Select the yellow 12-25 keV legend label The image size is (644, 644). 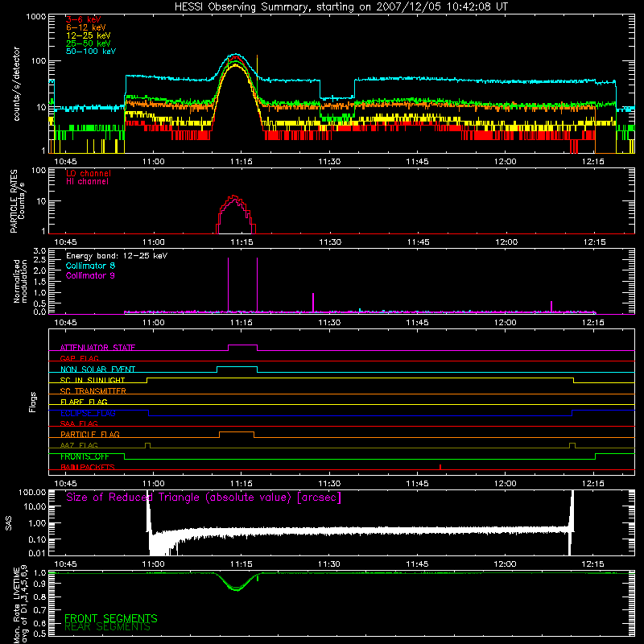tap(89, 35)
